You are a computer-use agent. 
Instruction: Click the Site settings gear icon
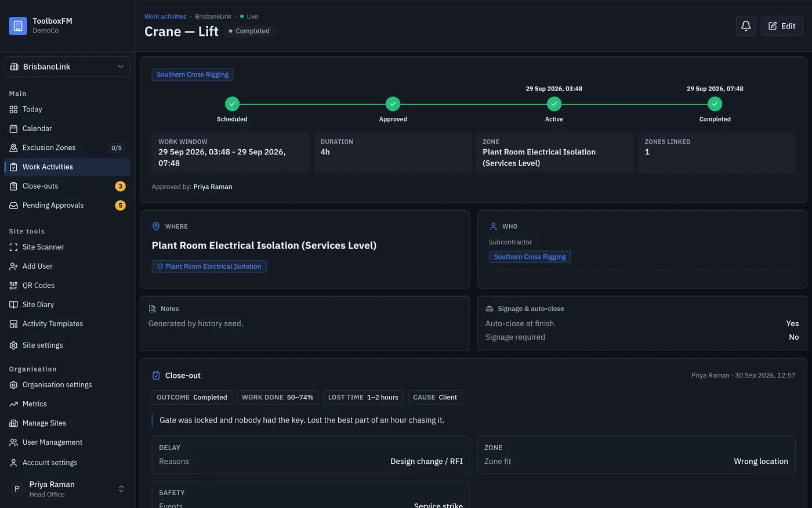click(x=13, y=345)
